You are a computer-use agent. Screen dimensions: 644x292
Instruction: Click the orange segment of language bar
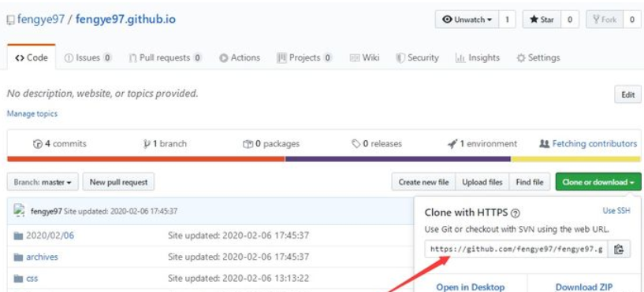tap(146, 159)
